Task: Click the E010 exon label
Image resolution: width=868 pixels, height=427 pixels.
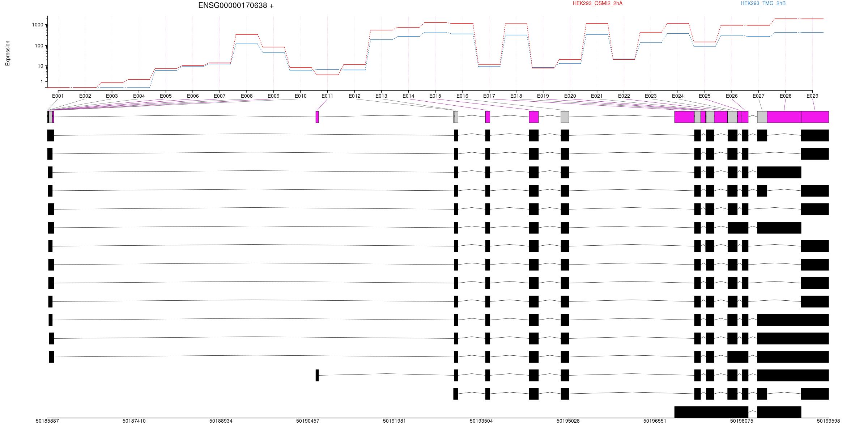Action: pyautogui.click(x=301, y=96)
